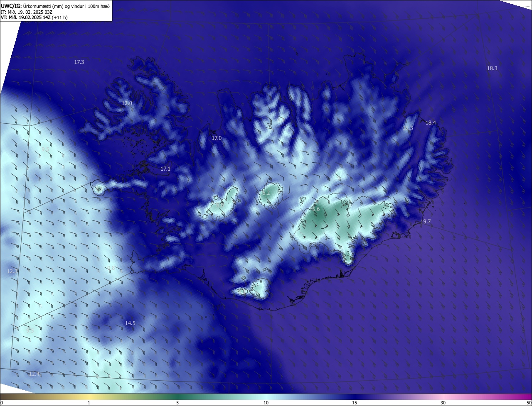Click the 18.4 value label
This screenshot has width=532, height=406.
[431, 122]
